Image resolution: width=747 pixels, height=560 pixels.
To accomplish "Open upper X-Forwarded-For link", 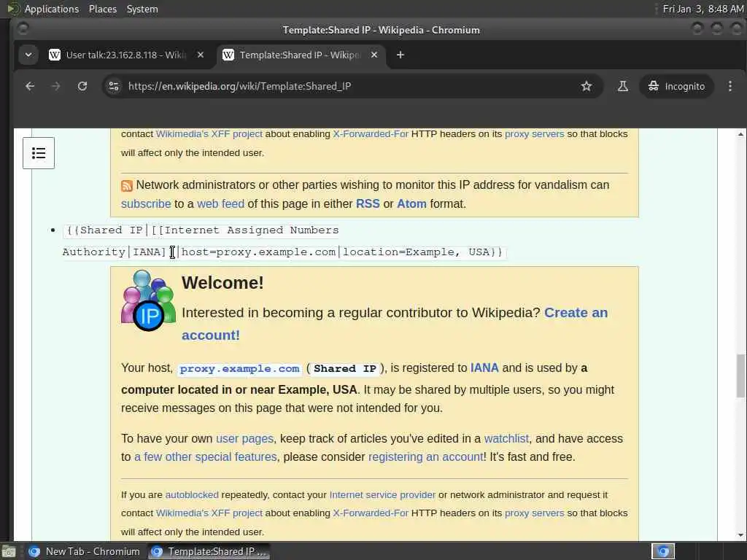I will pos(370,134).
